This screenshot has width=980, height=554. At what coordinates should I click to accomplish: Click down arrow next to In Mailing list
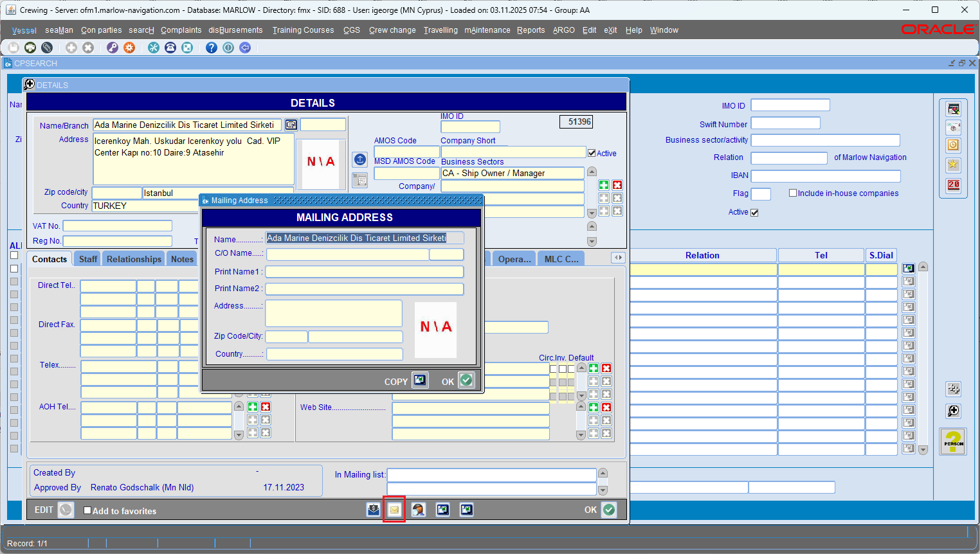coord(603,490)
